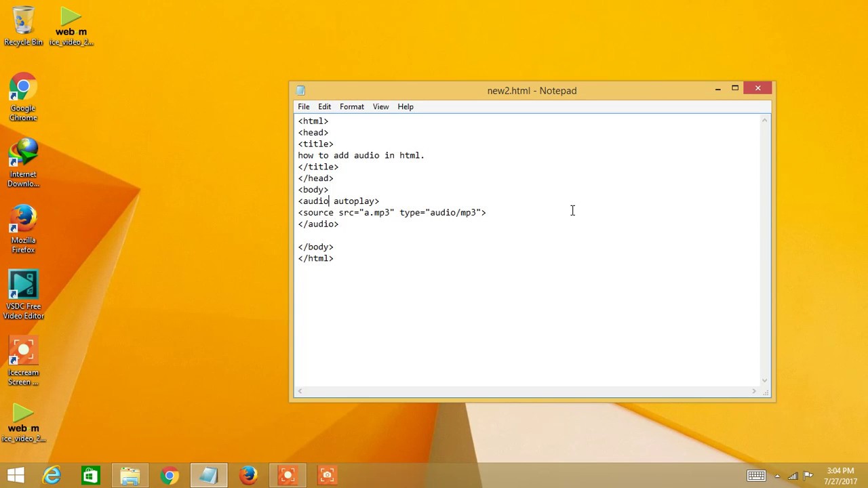This screenshot has width=868, height=488.
Task: Open the touch keyboard tray icon
Action: [756, 476]
